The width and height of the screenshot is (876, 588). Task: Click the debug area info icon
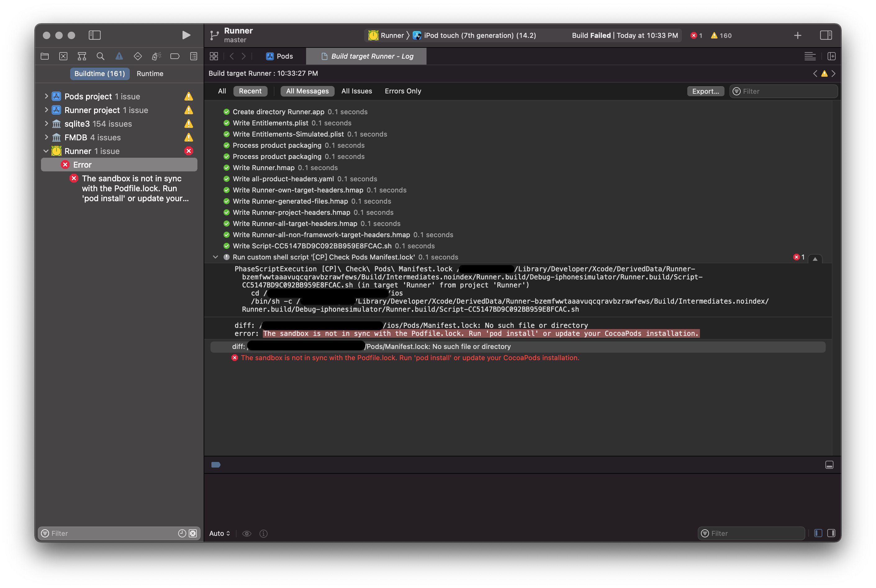click(x=264, y=533)
